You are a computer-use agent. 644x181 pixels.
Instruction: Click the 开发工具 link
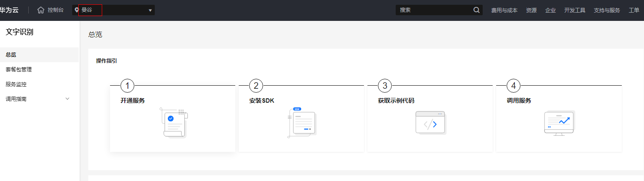click(x=575, y=10)
